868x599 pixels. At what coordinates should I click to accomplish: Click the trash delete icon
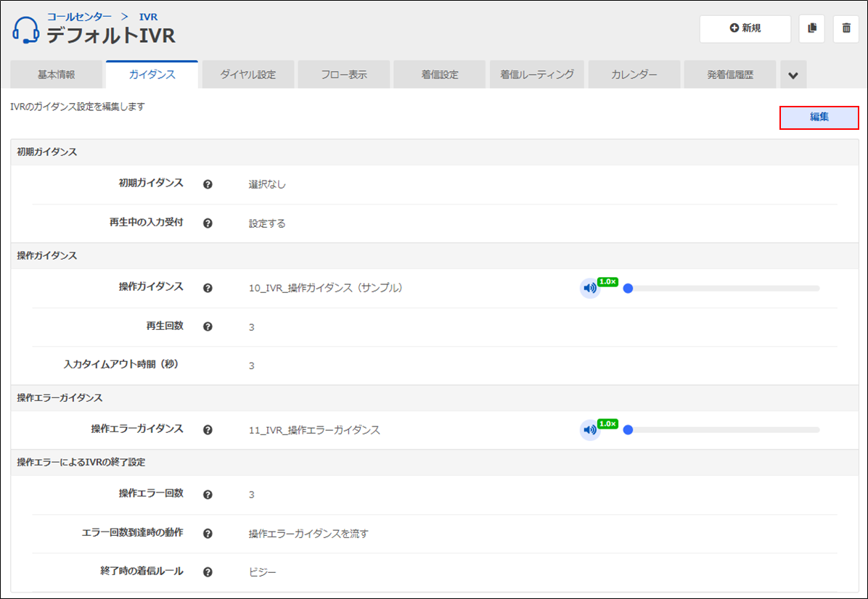click(846, 28)
